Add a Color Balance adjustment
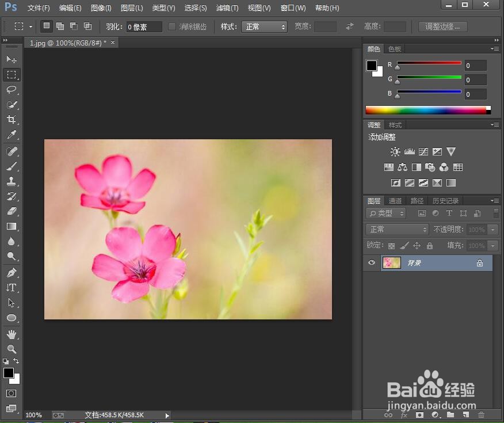The width and height of the screenshot is (504, 423). [x=402, y=167]
